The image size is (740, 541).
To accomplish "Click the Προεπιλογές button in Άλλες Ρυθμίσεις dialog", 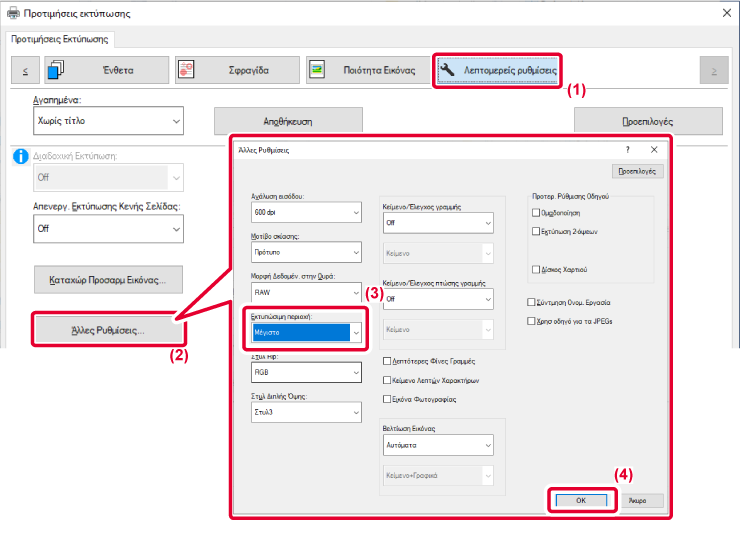I will click(x=638, y=171).
